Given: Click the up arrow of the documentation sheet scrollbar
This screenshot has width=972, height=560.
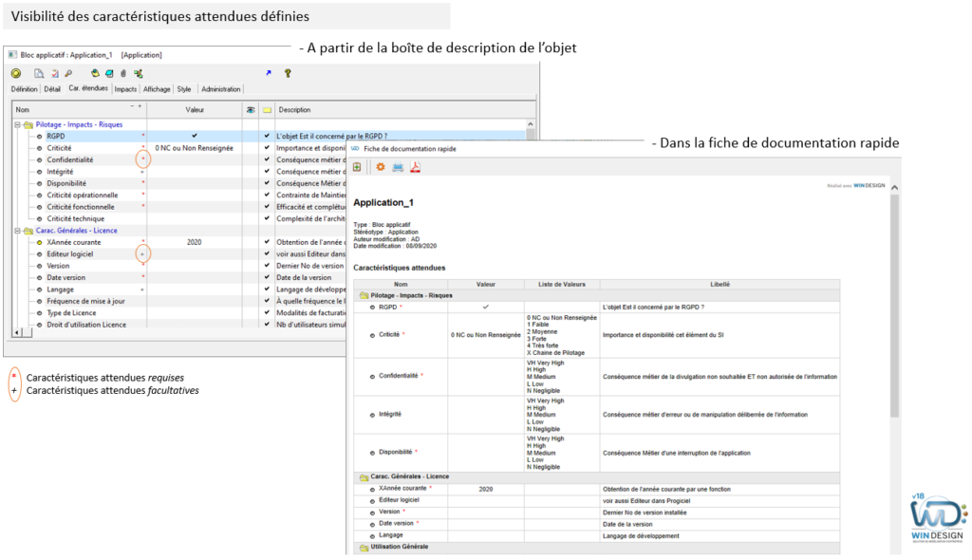Looking at the screenshot, I should 894,187.
